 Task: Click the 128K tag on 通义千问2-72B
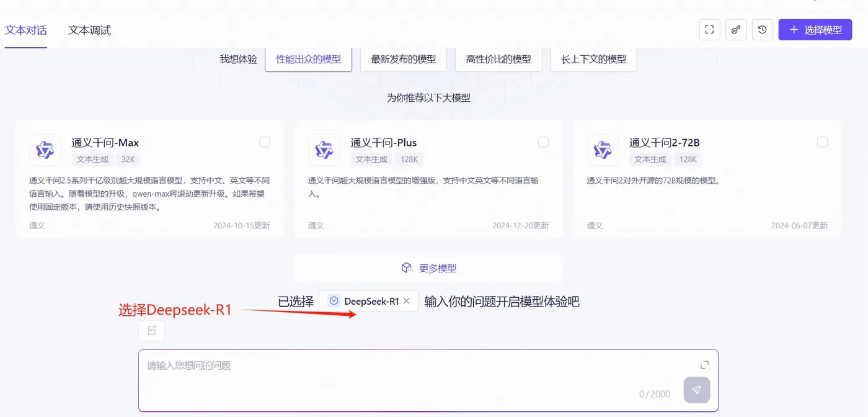688,159
